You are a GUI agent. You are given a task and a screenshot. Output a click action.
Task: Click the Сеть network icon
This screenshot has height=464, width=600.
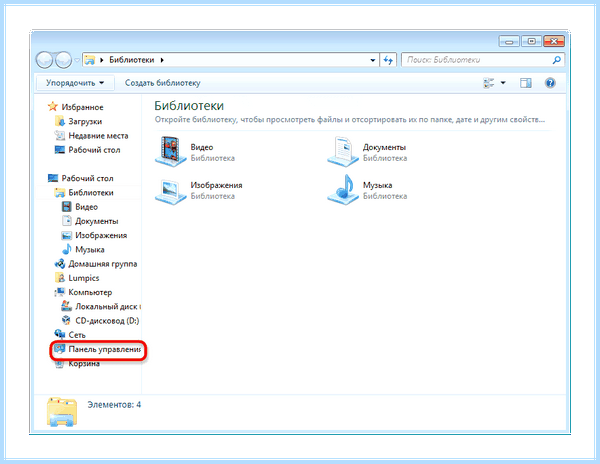59,334
